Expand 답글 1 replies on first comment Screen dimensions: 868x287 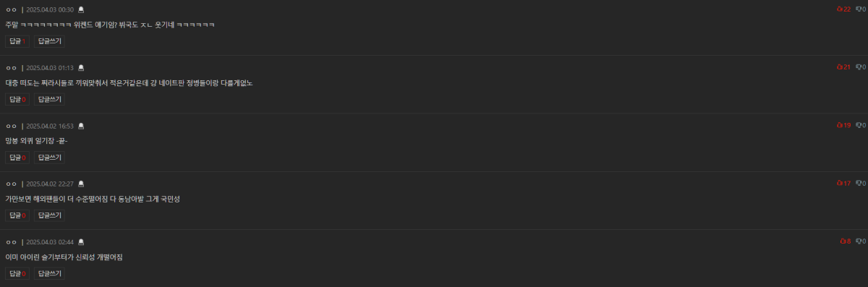pyautogui.click(x=17, y=41)
